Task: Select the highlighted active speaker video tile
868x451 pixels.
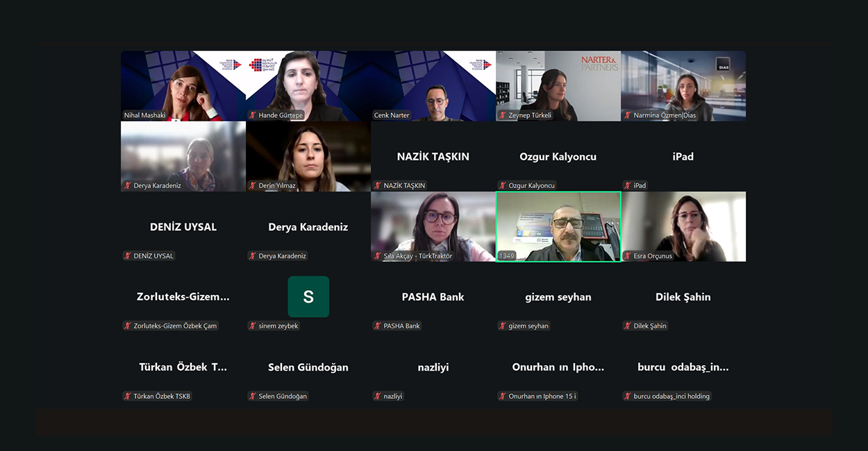Action: tap(558, 227)
